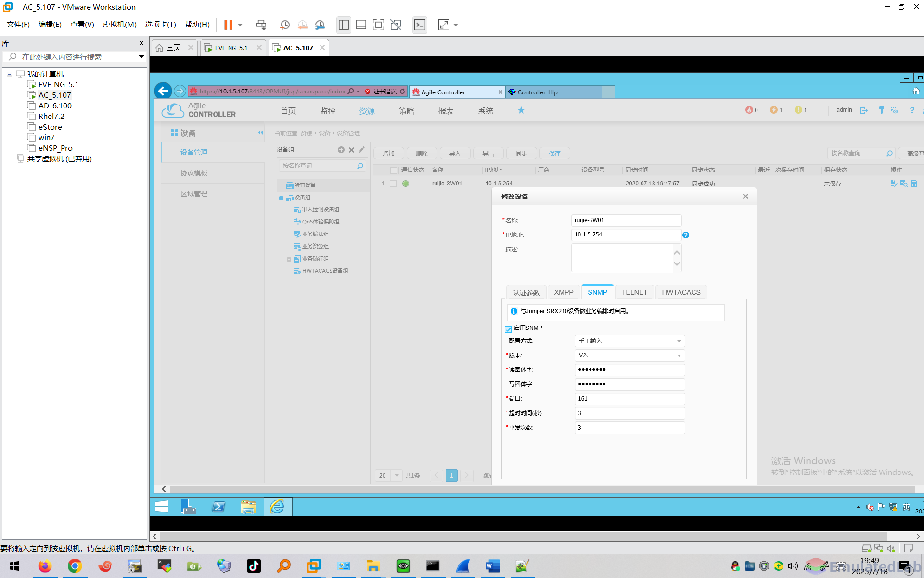This screenshot has width=924, height=578.
Task: Click the send Ctrl+Alt+Del toolbar icon
Action: (x=261, y=25)
